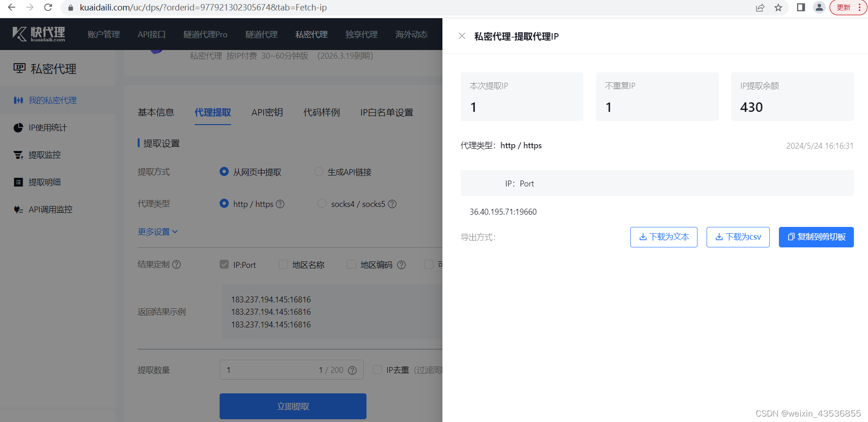Click 复制到剪切板 button

(816, 237)
